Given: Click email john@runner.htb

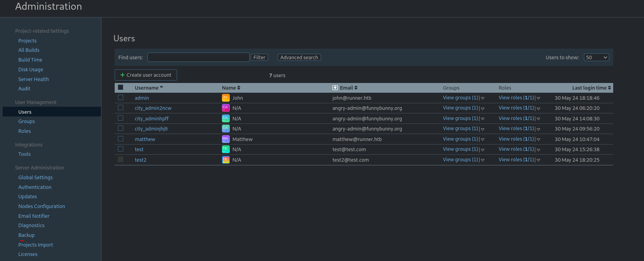Looking at the screenshot, I should tap(352, 98).
